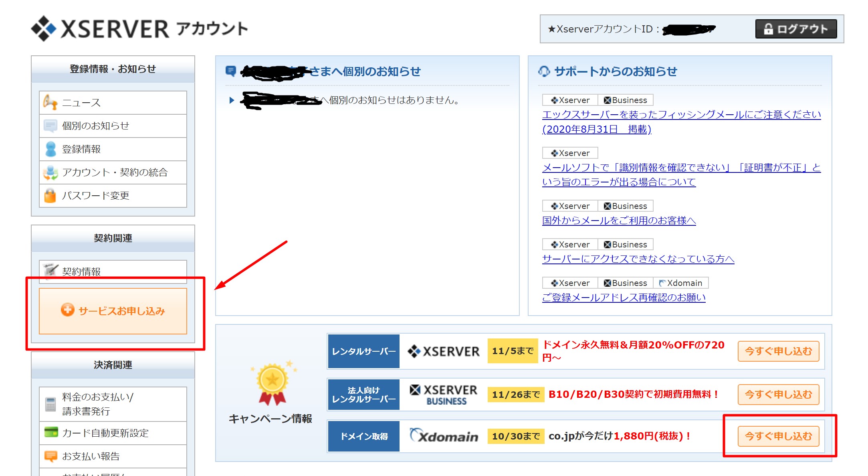Open the 契約情報 sidebar item
The image size is (868, 476).
tap(113, 271)
